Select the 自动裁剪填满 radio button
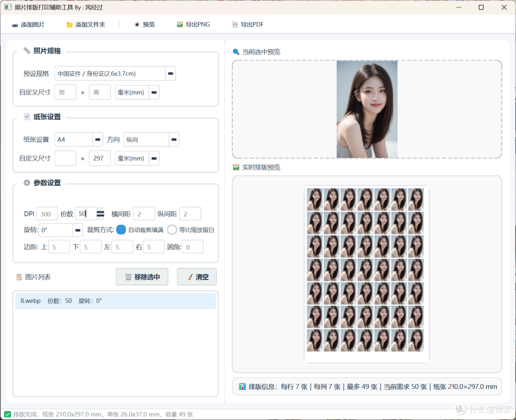The image size is (516, 420). pyautogui.click(x=121, y=230)
